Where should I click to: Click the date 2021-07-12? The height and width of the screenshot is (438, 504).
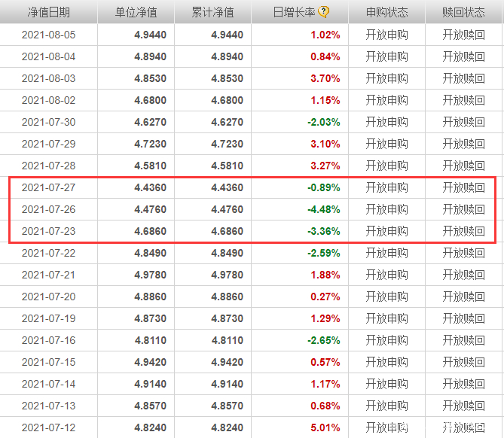point(48,427)
